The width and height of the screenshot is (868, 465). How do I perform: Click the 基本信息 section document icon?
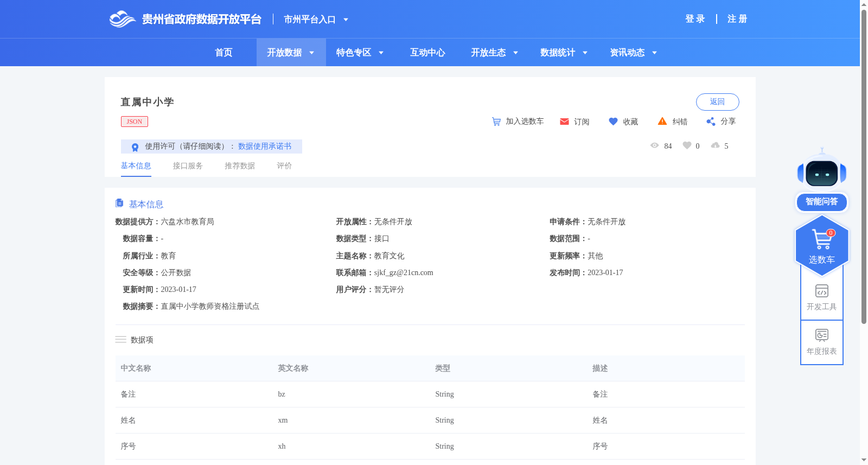[119, 203]
